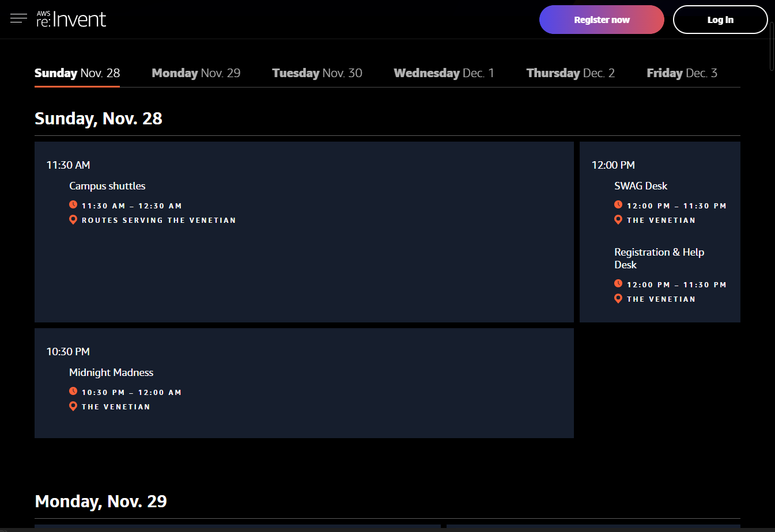Click the clock icon for Midnight Madness
Screen dimensions: 775x532
click(73, 392)
